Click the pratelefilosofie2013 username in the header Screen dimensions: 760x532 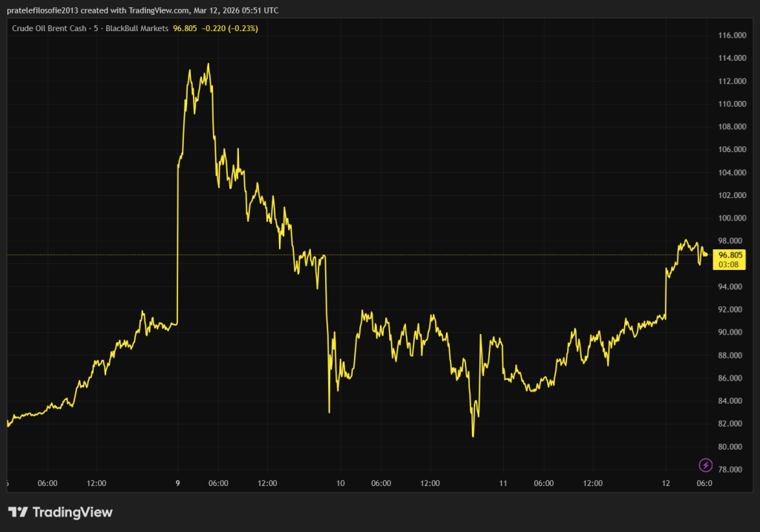coord(41,11)
